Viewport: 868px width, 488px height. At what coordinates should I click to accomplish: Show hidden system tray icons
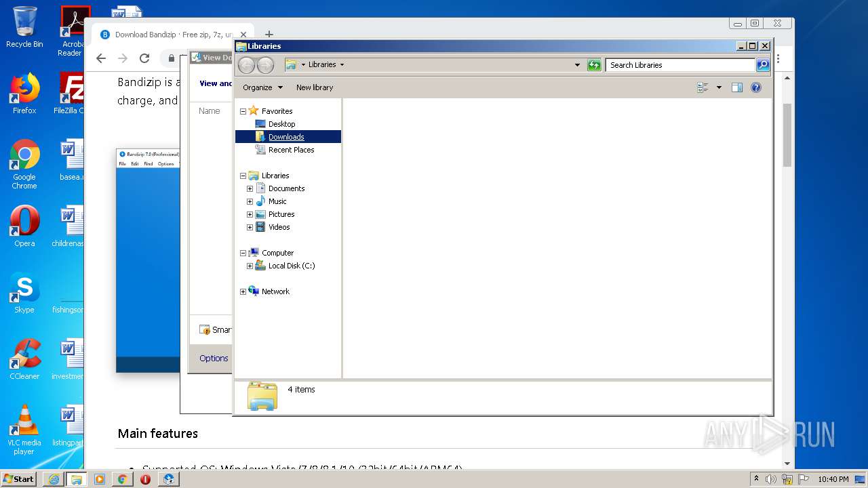tap(756, 479)
